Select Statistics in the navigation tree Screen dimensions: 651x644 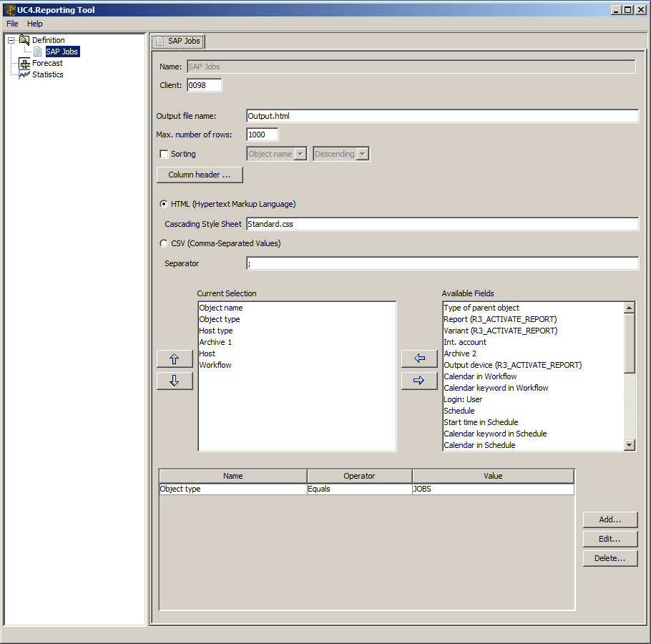(x=48, y=74)
